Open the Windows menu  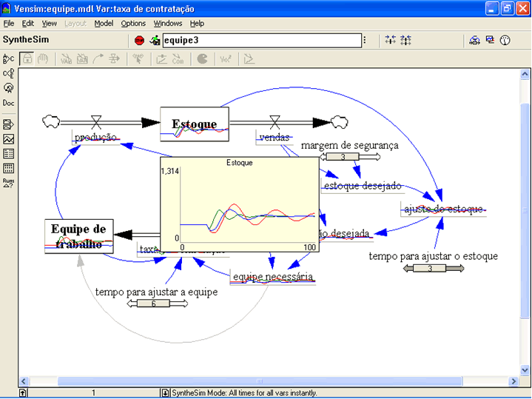point(168,24)
